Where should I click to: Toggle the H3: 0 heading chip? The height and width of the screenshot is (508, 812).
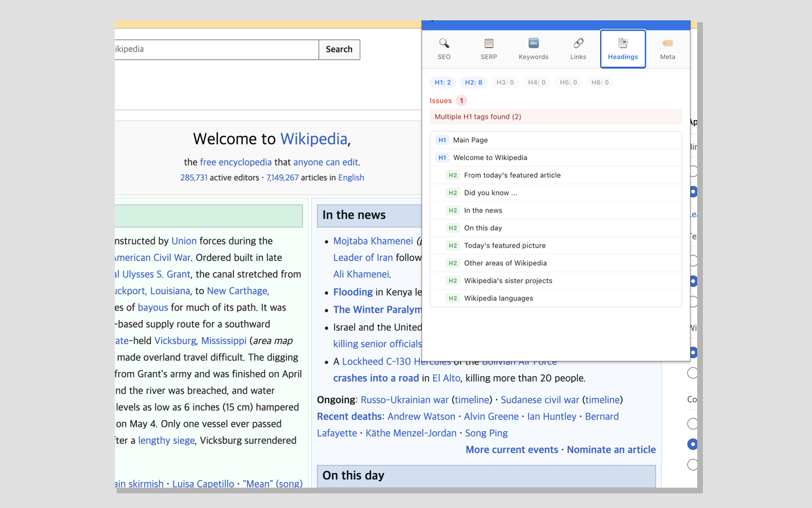[505, 82]
